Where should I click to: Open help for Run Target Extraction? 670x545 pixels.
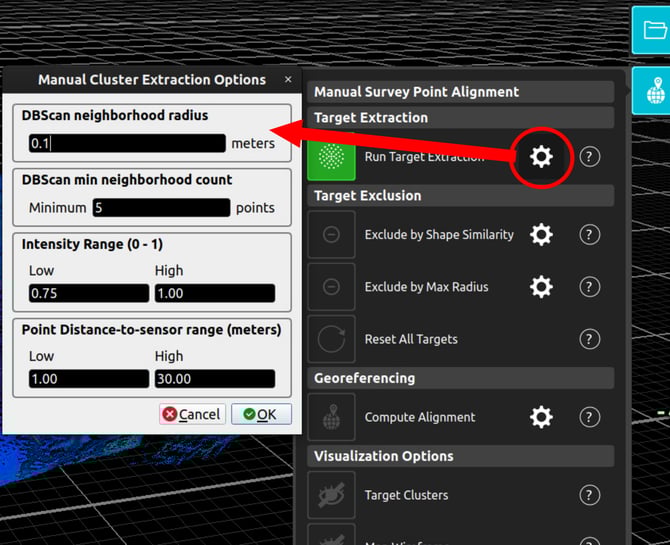tap(590, 157)
